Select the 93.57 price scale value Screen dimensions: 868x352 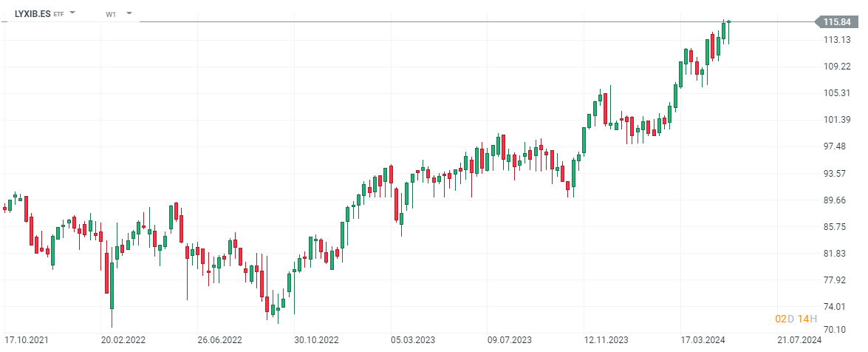pos(835,174)
